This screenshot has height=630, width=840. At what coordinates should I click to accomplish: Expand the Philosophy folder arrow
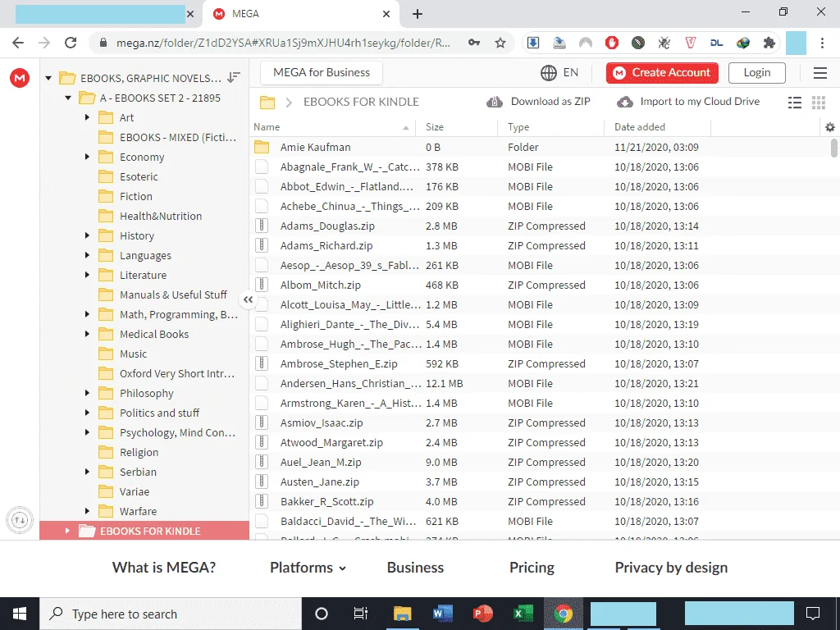(87, 393)
